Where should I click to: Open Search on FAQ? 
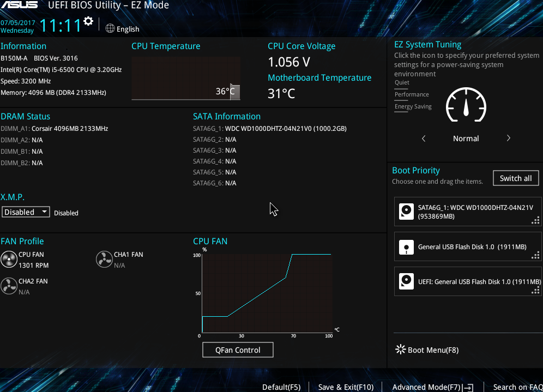[x=518, y=387]
